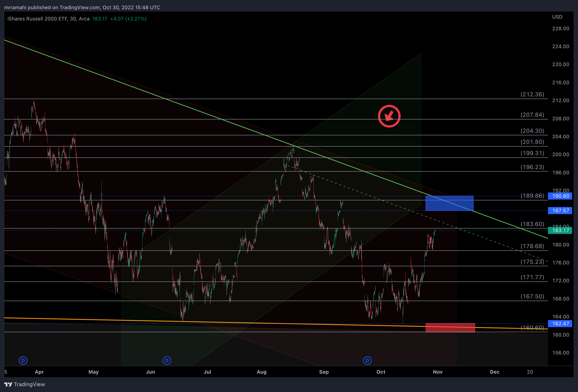Click the red circled arrow icon
The height and width of the screenshot is (392, 578).
click(389, 116)
